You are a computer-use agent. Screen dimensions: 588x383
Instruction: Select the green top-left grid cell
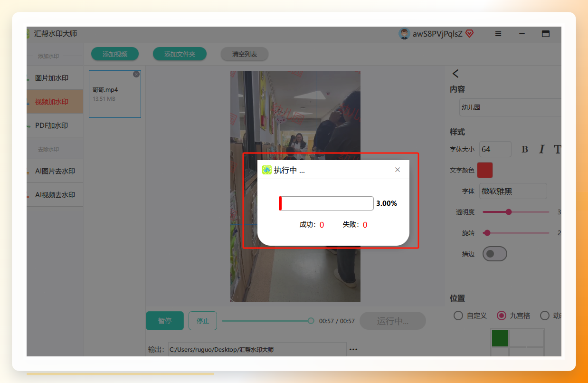click(500, 338)
